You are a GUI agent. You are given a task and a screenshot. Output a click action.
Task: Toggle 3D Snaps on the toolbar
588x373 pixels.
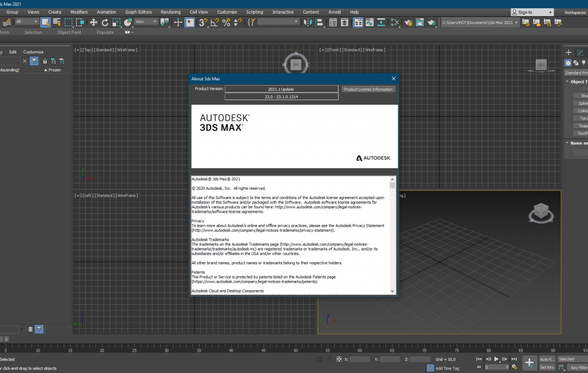203,22
